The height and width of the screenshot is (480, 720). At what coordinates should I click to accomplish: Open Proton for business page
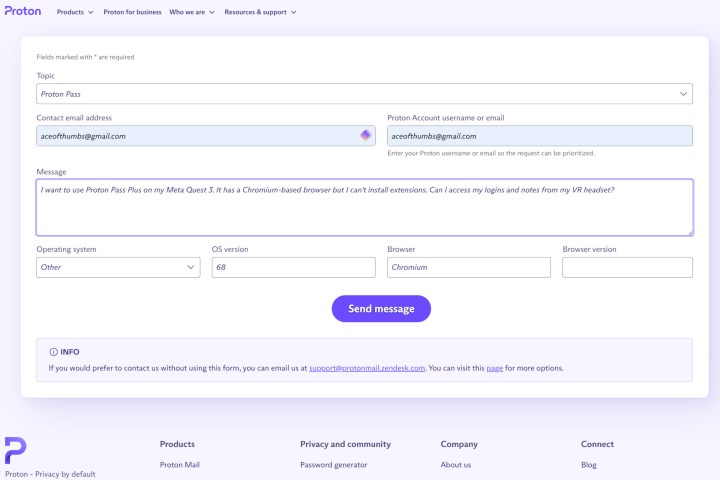[132, 12]
